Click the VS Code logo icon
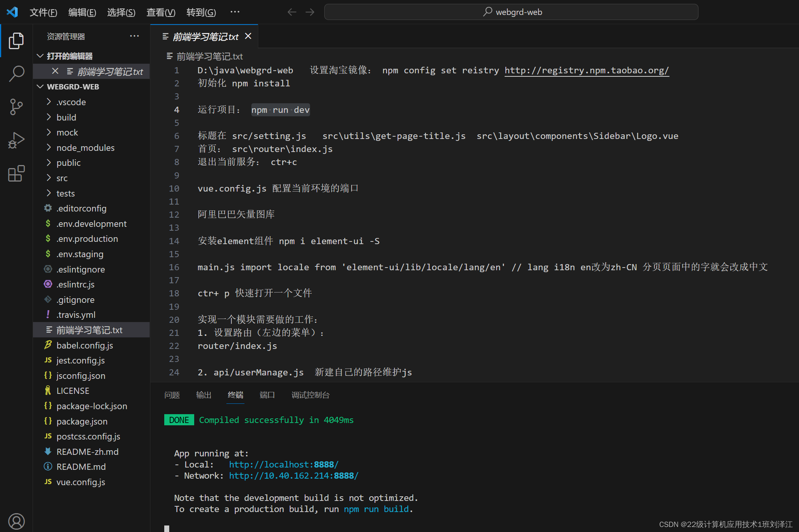The width and height of the screenshot is (799, 532). 12,12
